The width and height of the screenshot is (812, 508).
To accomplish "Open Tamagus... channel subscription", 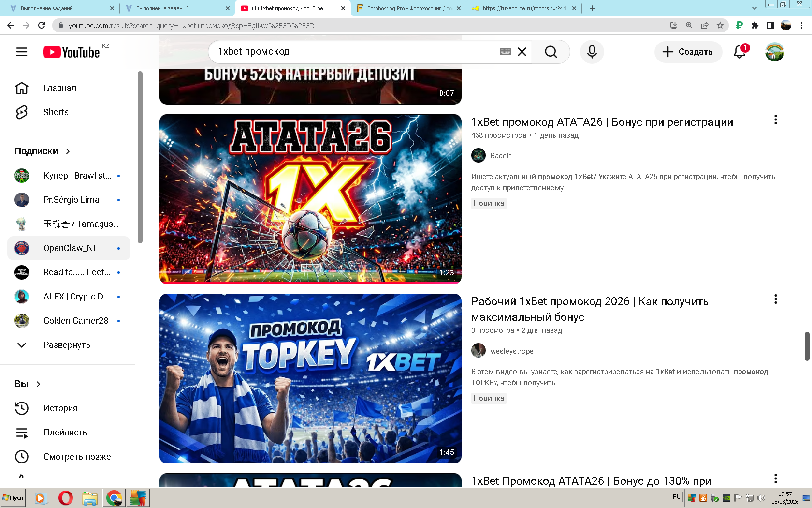I will point(69,224).
